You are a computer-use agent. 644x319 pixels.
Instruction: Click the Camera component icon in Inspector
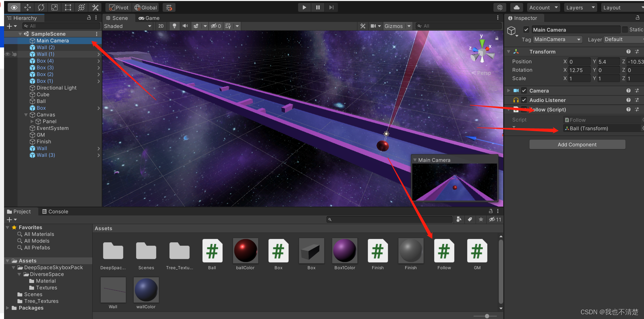515,91
